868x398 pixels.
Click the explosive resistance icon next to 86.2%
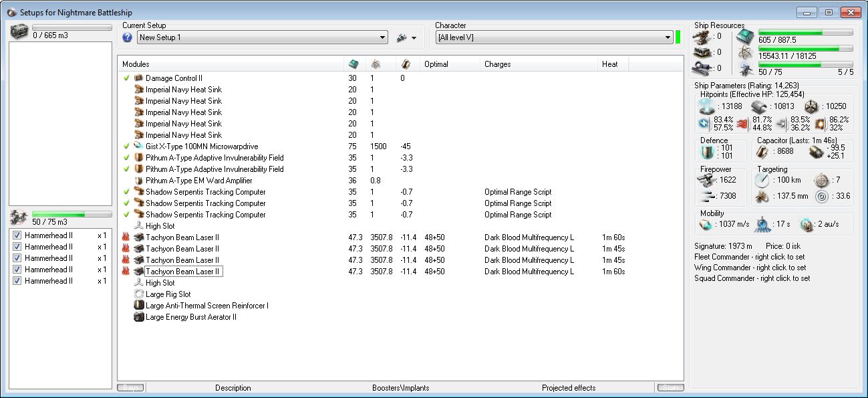tap(820, 123)
